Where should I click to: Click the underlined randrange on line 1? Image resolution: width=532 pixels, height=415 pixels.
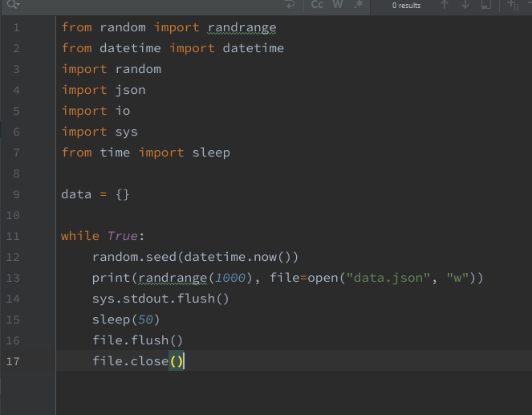point(242,27)
